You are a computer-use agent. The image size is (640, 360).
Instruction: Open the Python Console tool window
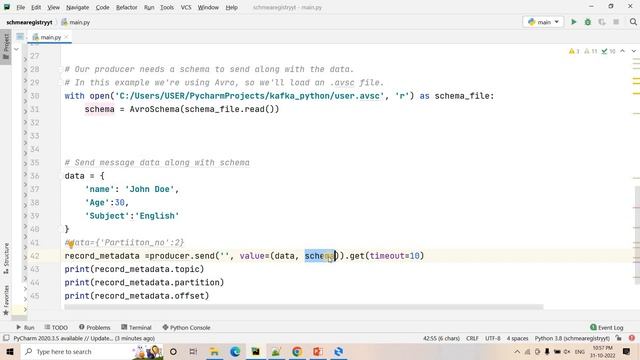(x=186, y=327)
